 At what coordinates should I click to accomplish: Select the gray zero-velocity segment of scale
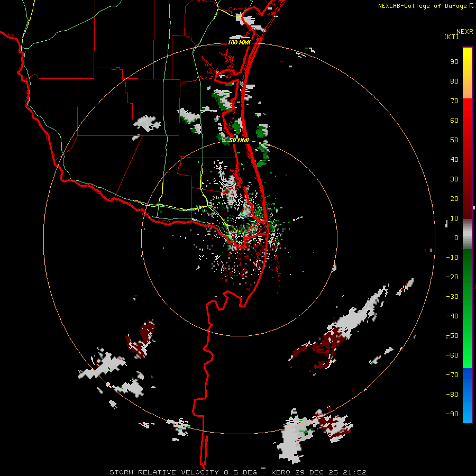coord(467,234)
